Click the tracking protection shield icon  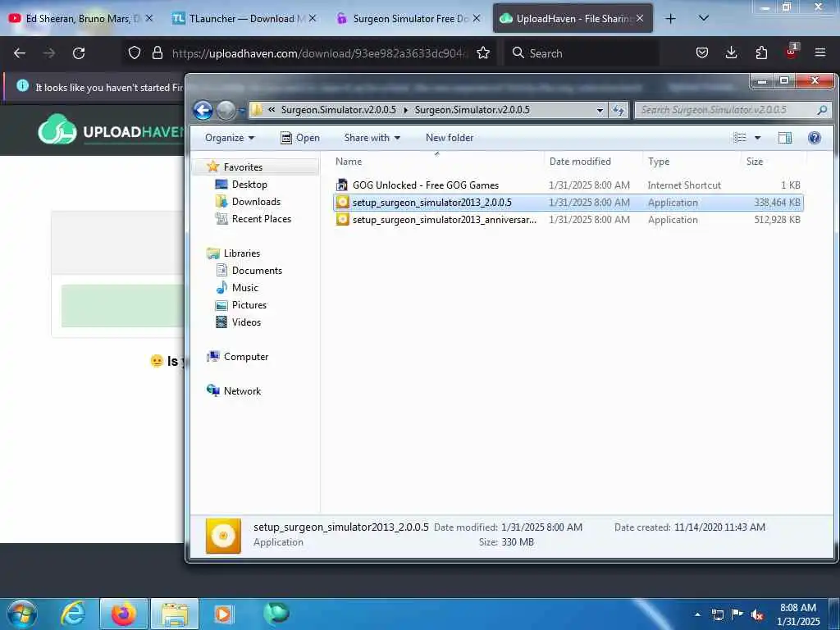pyautogui.click(x=135, y=52)
